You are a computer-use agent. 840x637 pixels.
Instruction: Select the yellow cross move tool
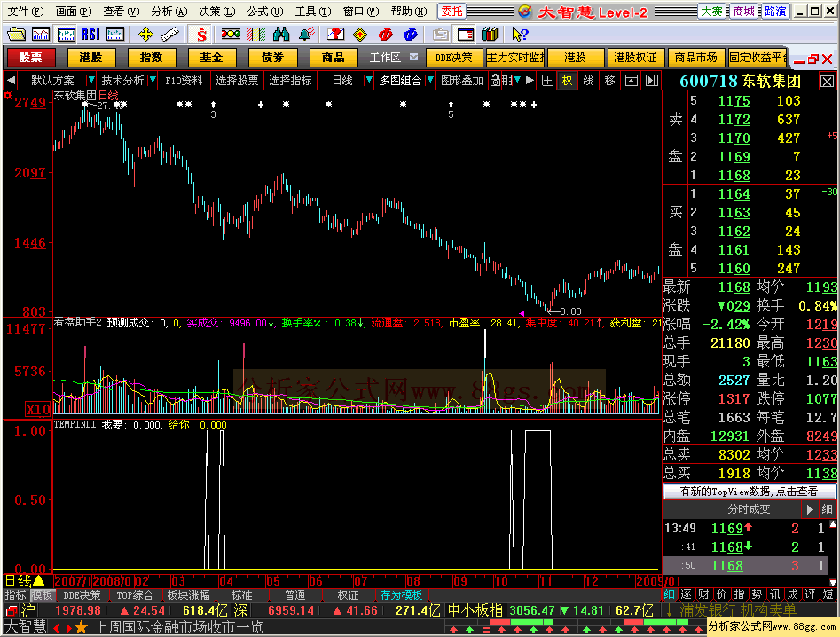click(x=145, y=35)
